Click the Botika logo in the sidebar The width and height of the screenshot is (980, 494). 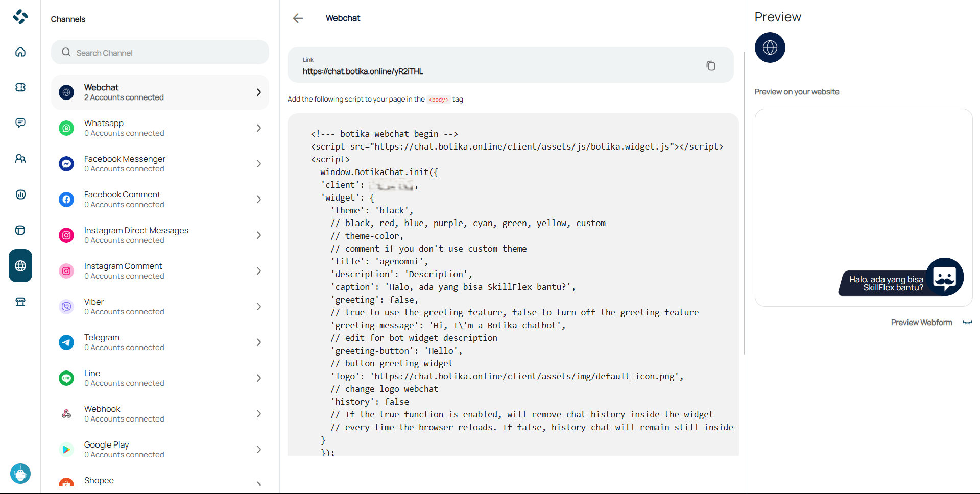[20, 17]
